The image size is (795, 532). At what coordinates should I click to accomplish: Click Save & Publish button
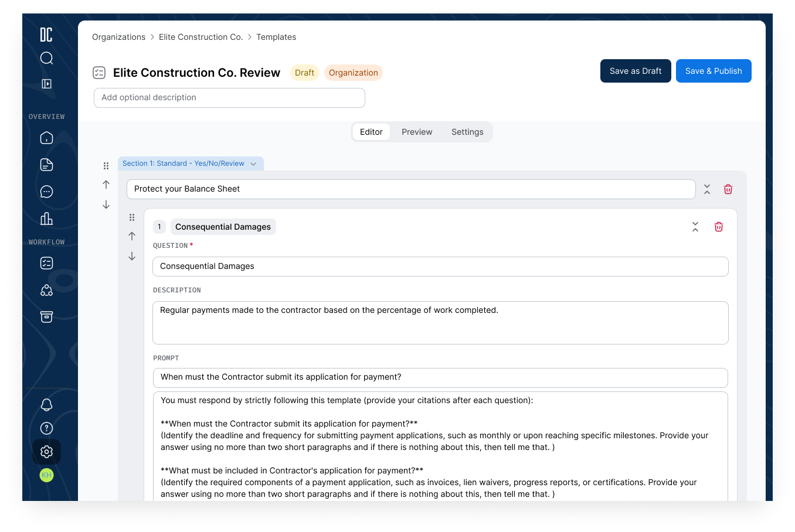coord(714,71)
